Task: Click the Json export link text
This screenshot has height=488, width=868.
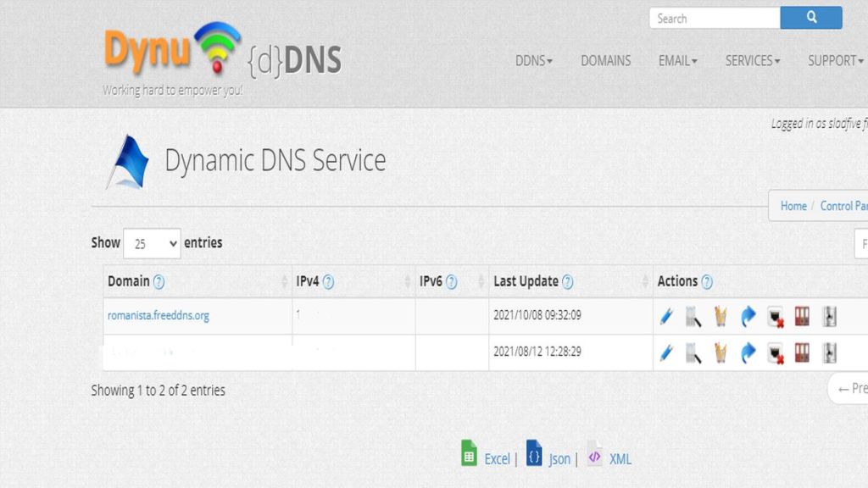Action: 559,458
